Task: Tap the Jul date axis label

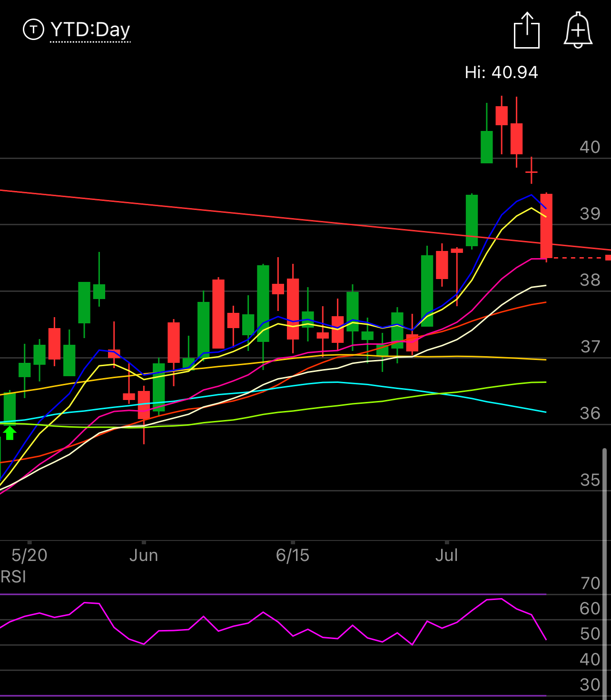Action: (x=446, y=555)
